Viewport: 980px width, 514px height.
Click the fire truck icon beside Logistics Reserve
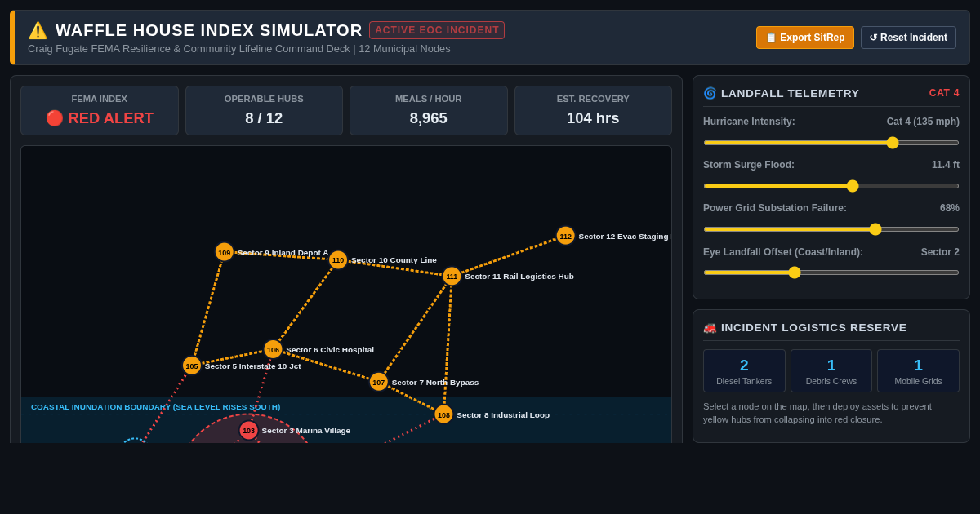pos(710,327)
